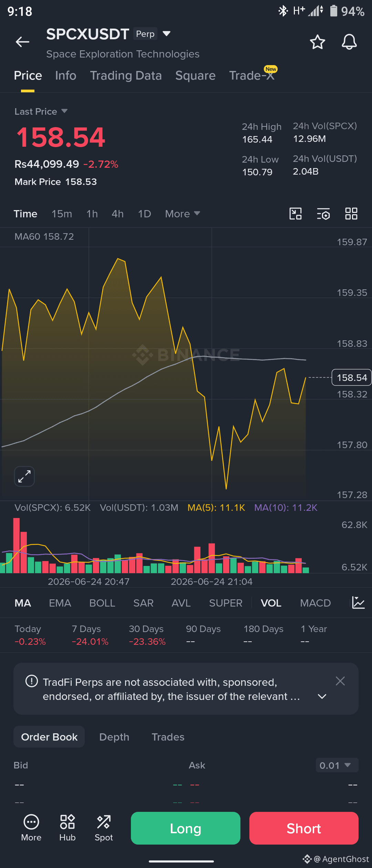Tap the Bluetooth icon in status bar

[283, 11]
